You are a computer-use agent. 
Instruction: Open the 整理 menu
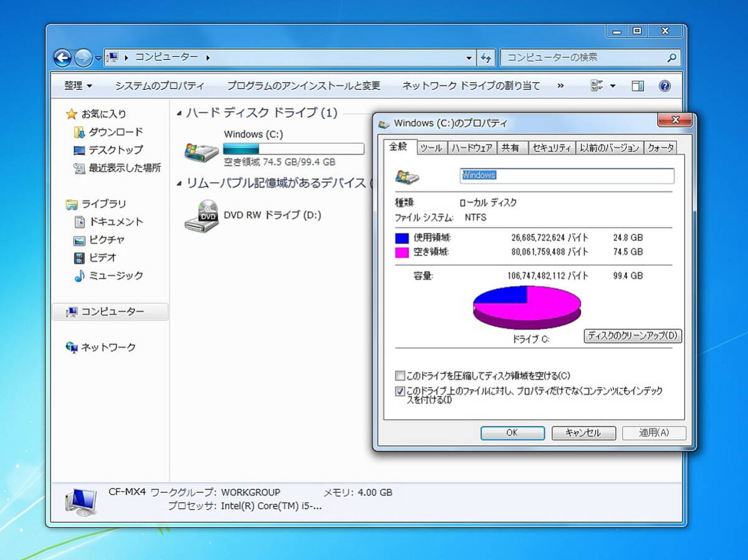(x=78, y=85)
